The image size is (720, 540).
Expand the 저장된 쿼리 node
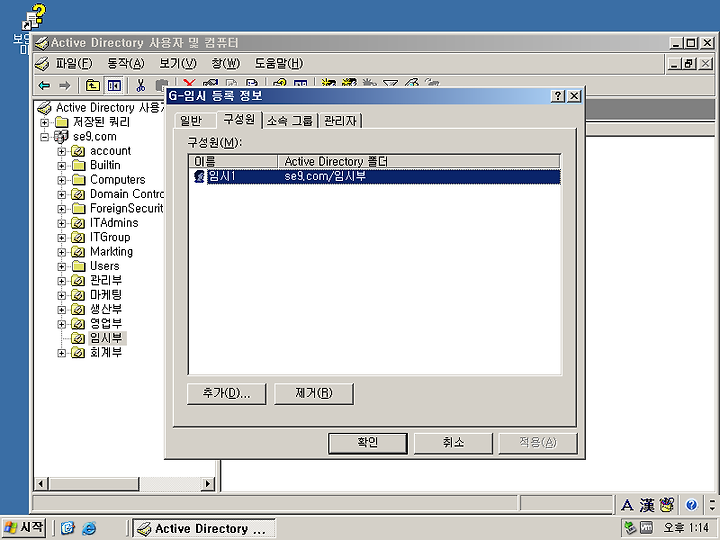pos(44,123)
